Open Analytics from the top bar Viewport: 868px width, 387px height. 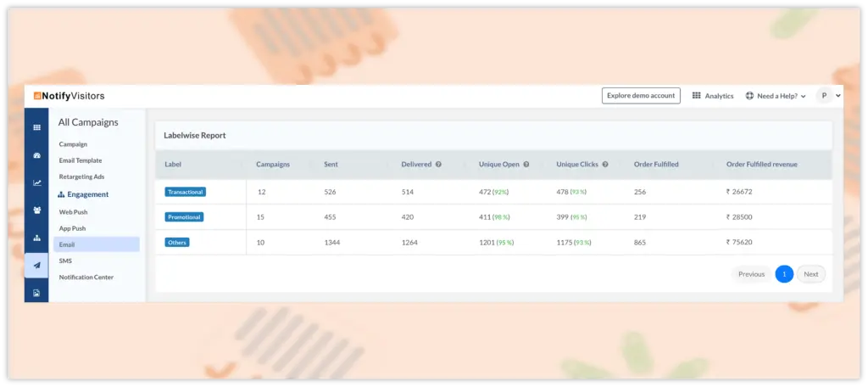click(713, 96)
